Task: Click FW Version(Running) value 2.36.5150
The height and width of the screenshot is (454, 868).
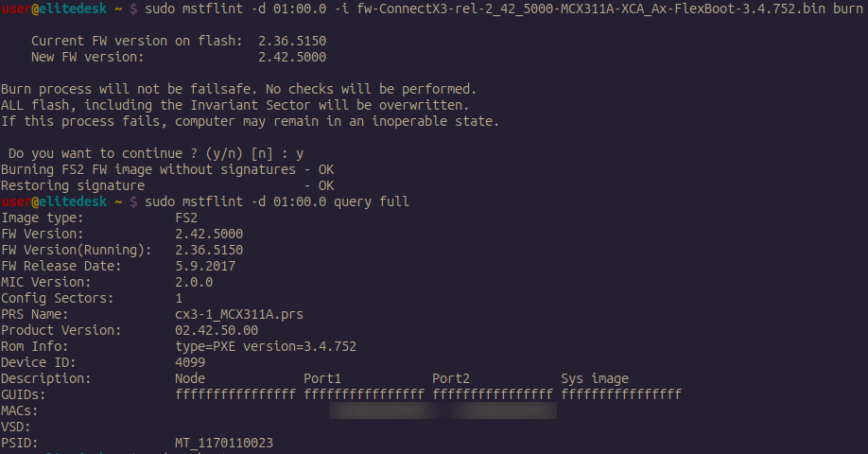Action: [209, 250]
